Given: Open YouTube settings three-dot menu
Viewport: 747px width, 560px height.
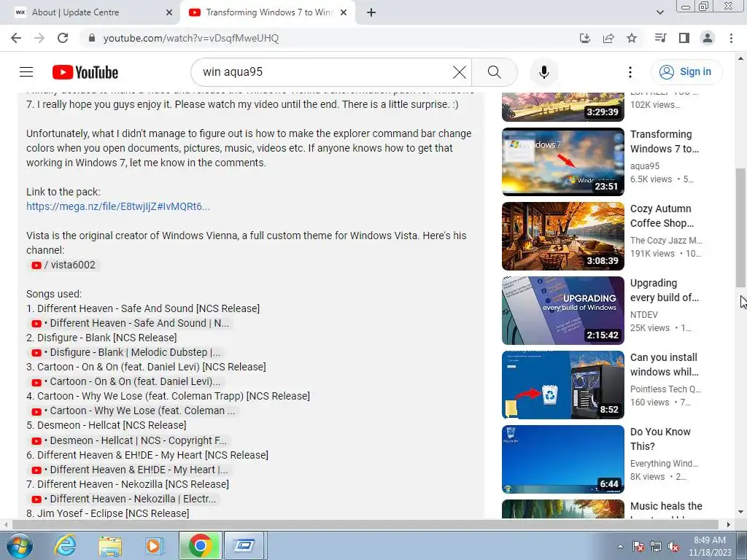Looking at the screenshot, I should (x=630, y=72).
